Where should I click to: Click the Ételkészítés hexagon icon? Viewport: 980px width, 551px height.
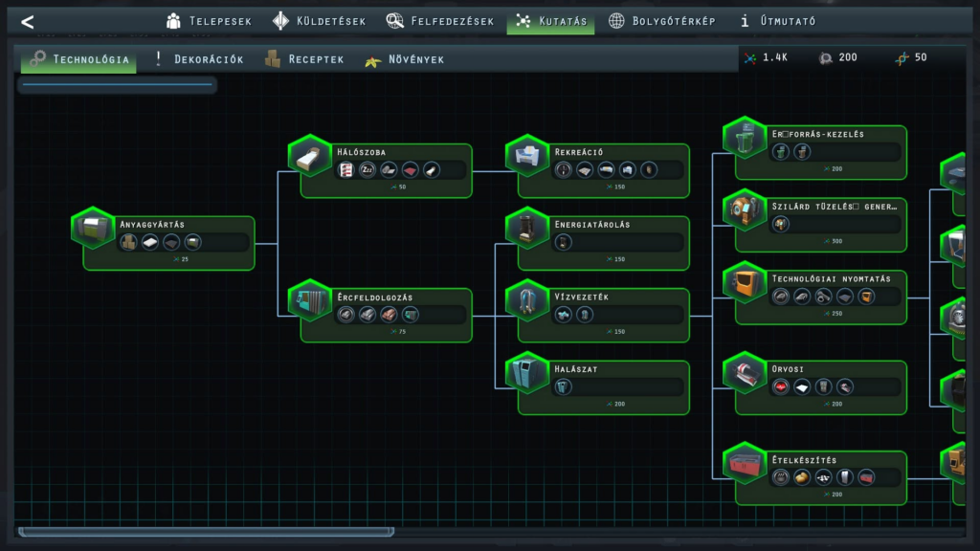coord(745,464)
